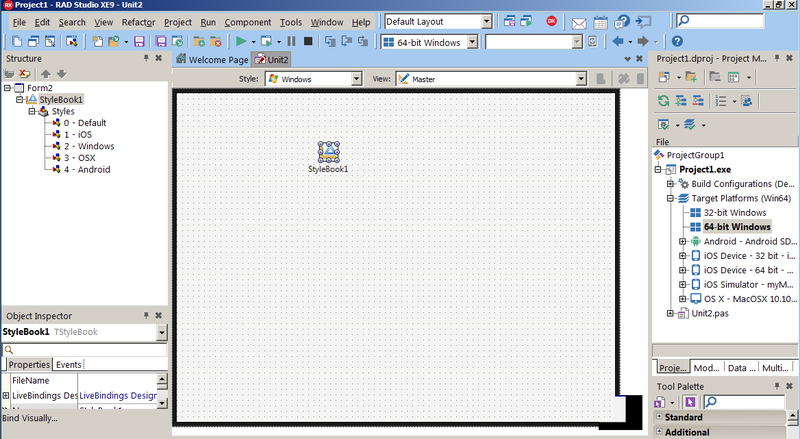Click the green Run arrow
Image resolution: width=800 pixels, height=439 pixels.
[x=241, y=41]
